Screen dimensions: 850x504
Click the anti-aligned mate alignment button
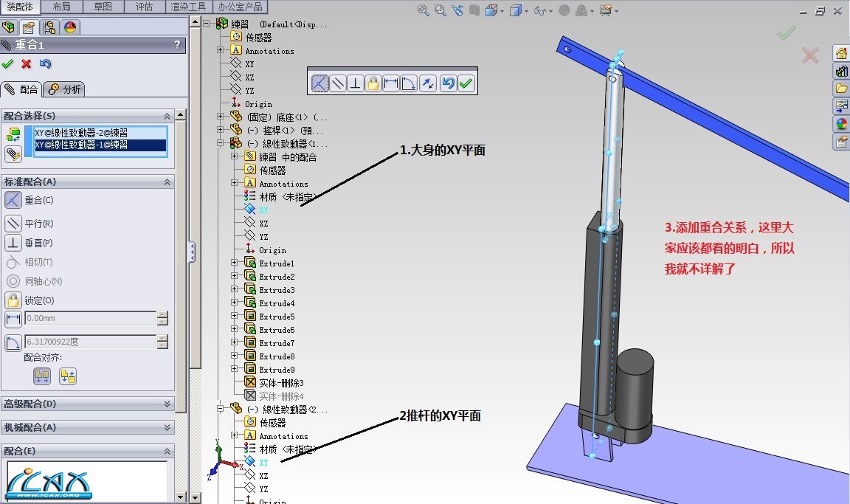(x=68, y=376)
